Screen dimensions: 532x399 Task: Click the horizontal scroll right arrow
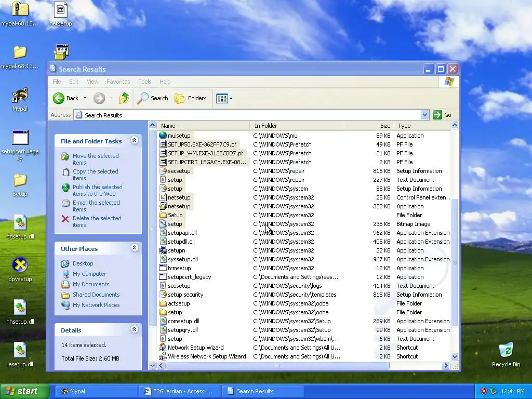[446, 365]
